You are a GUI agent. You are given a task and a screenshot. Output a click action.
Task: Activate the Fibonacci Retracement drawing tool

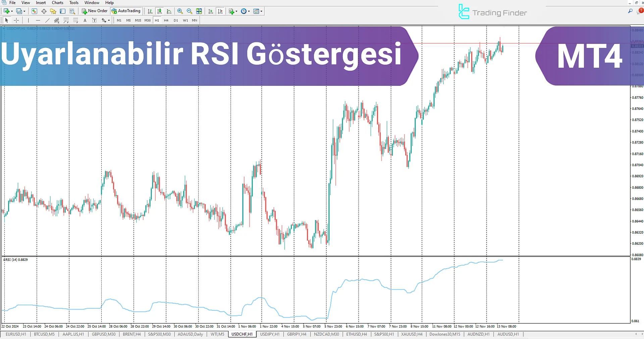click(66, 20)
